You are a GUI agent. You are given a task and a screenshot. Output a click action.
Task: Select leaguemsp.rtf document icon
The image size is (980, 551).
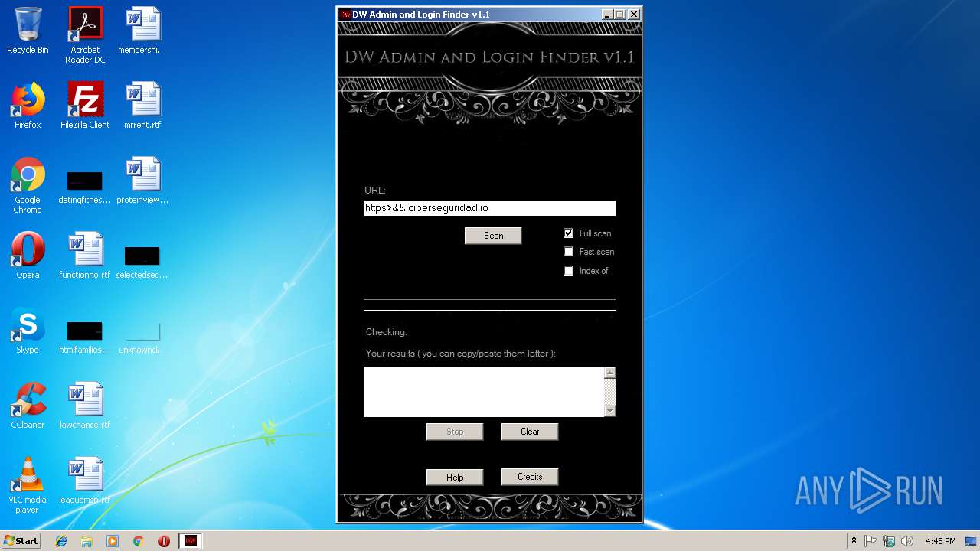[85, 481]
